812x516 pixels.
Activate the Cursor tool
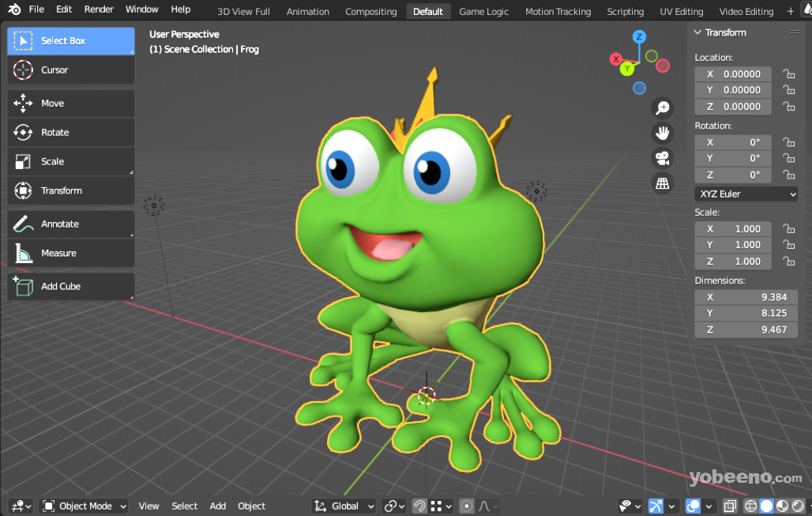(x=71, y=70)
